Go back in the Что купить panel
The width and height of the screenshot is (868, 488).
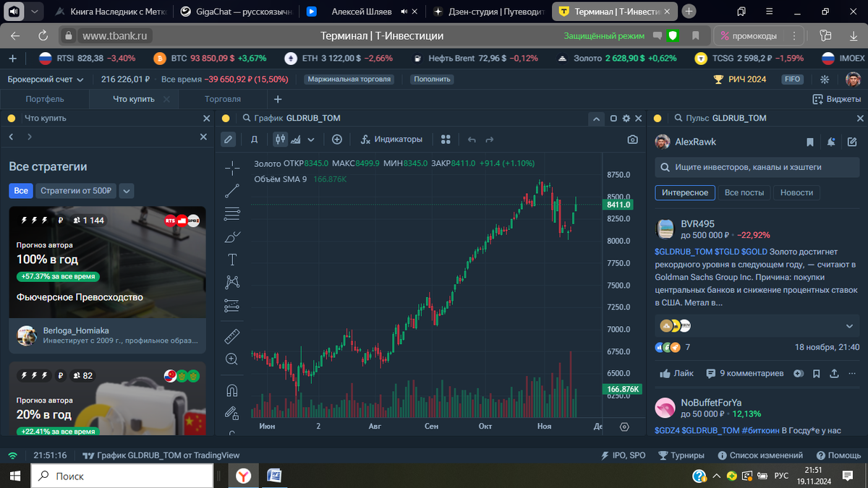[11, 137]
